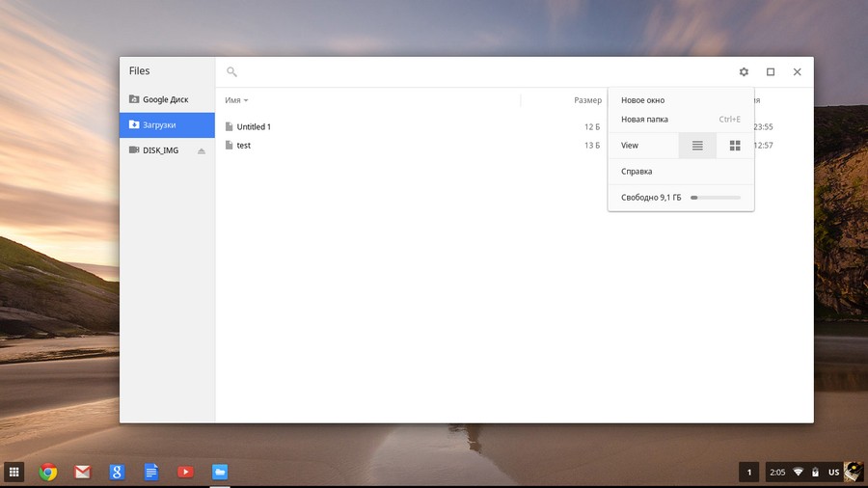Sort by Имя column header
Image resolution: width=868 pixels, height=488 pixels.
[x=236, y=100]
